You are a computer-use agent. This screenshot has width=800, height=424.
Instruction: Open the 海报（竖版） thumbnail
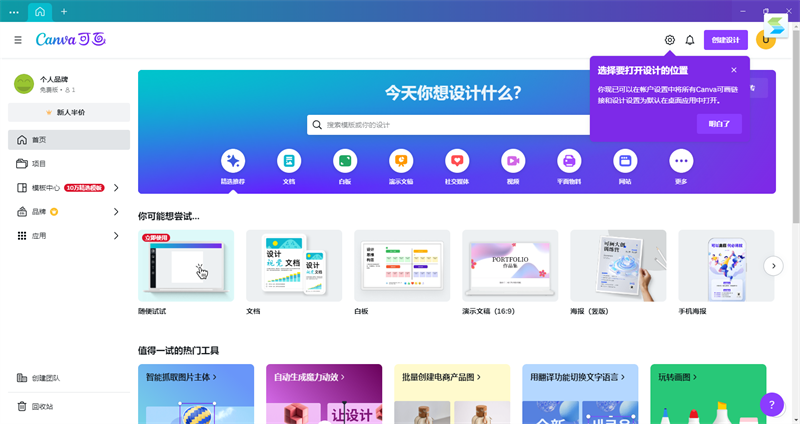pyautogui.click(x=618, y=265)
